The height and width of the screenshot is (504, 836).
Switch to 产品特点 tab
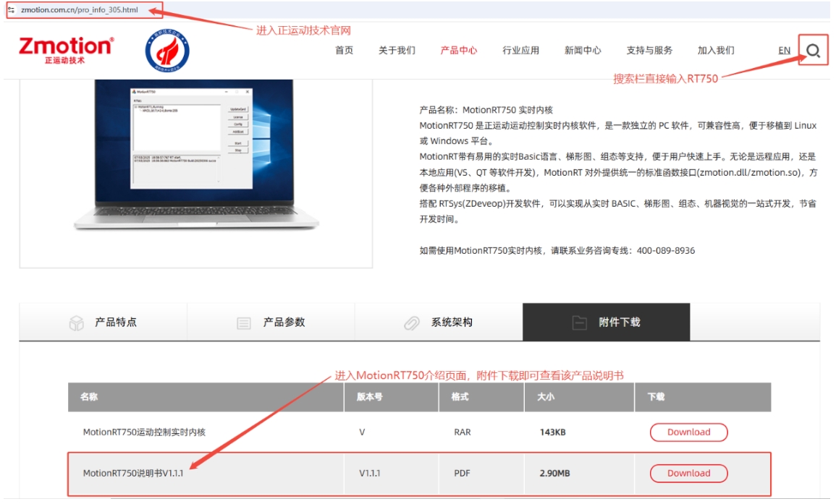[104, 322]
